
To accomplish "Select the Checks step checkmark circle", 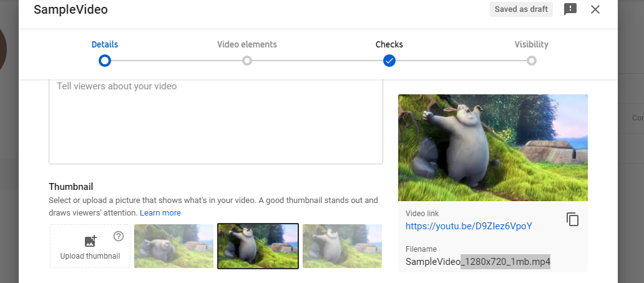I will [389, 61].
